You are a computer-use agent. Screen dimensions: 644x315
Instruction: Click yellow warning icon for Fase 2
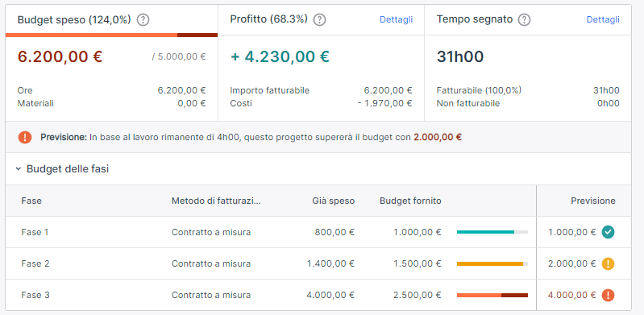point(608,263)
